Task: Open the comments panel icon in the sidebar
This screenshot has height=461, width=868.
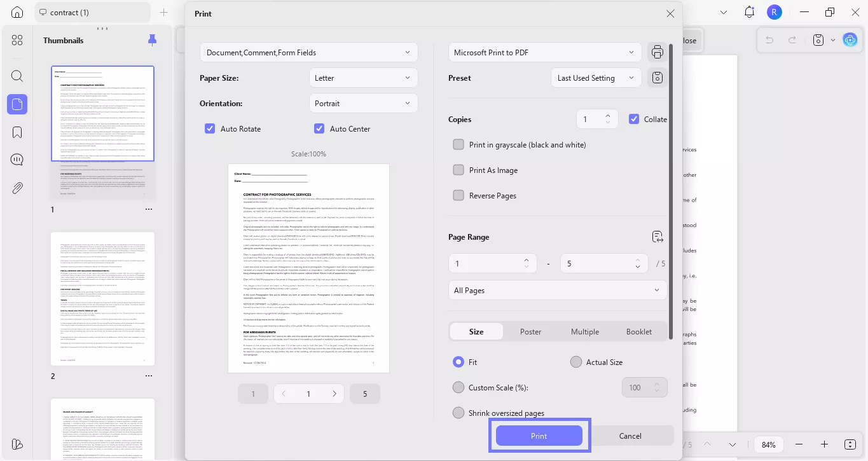Action: pos(17,160)
